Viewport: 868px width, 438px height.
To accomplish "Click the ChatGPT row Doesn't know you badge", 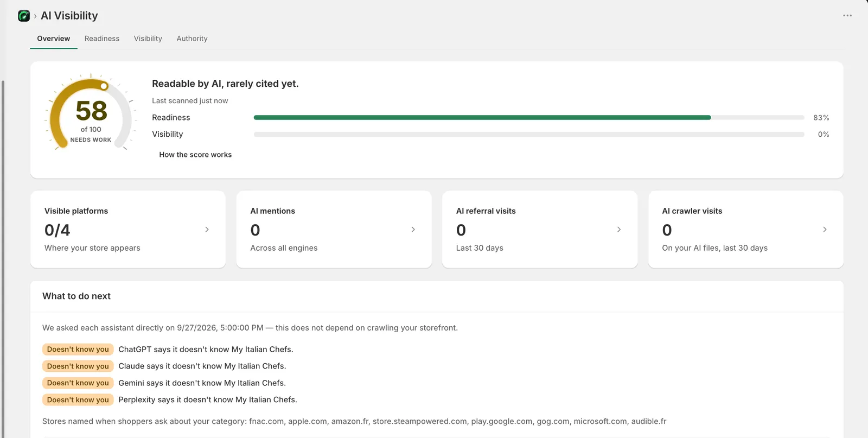I will click(x=78, y=350).
